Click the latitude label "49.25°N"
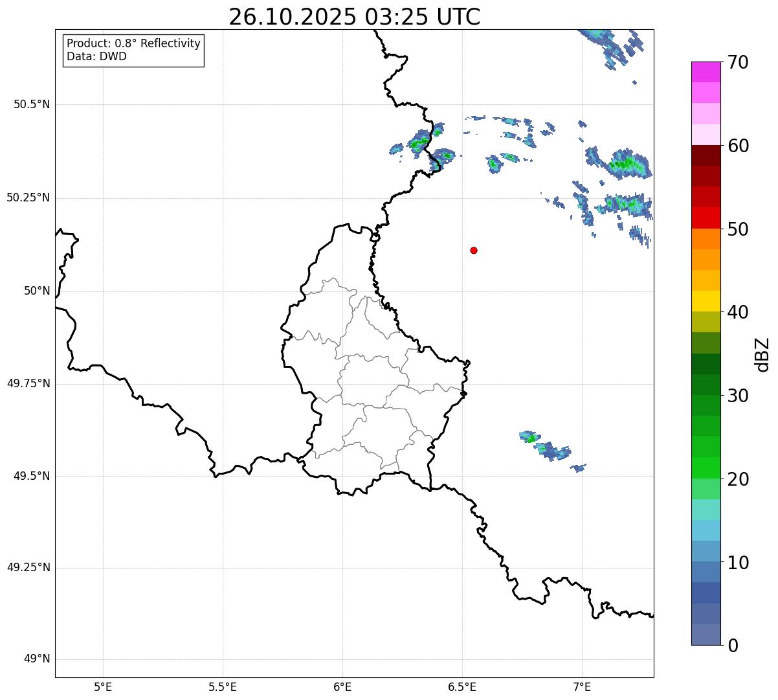The width and height of the screenshot is (778, 700). pyautogui.click(x=28, y=568)
